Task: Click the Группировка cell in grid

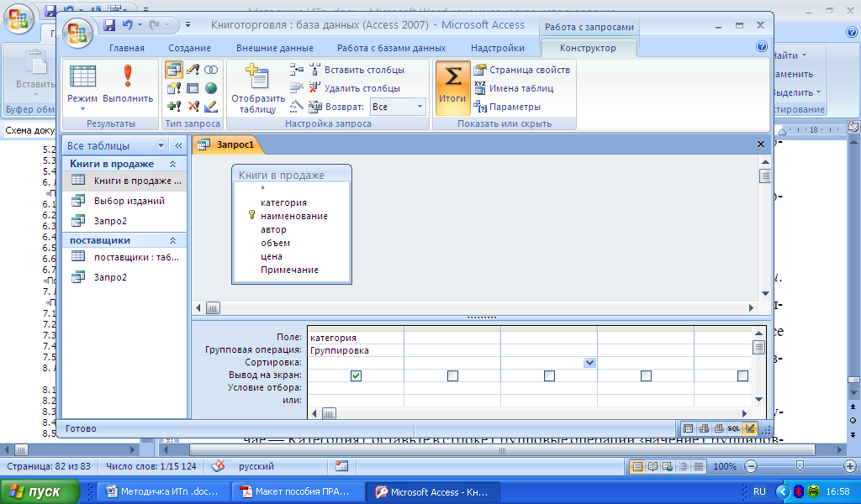Action: pyautogui.click(x=356, y=350)
